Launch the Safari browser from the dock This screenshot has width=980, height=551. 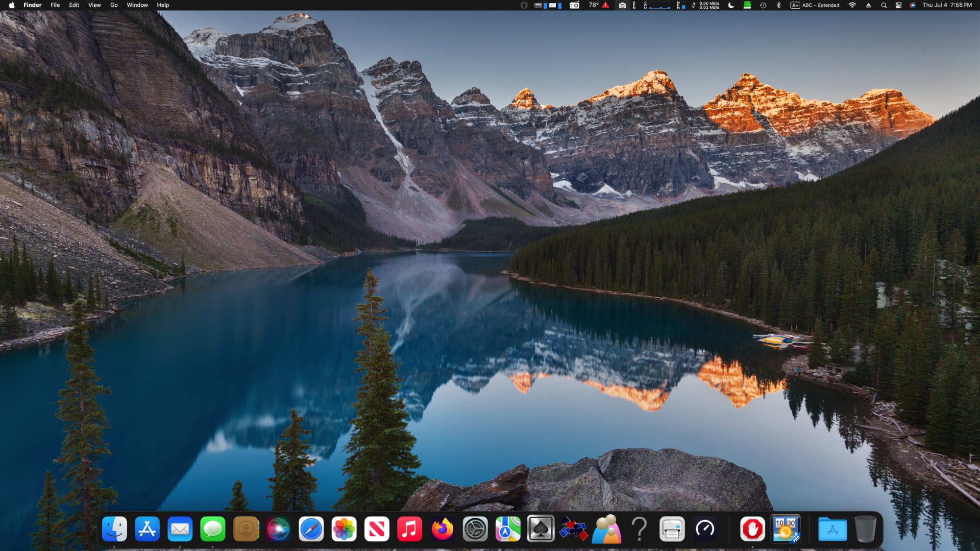(x=311, y=529)
